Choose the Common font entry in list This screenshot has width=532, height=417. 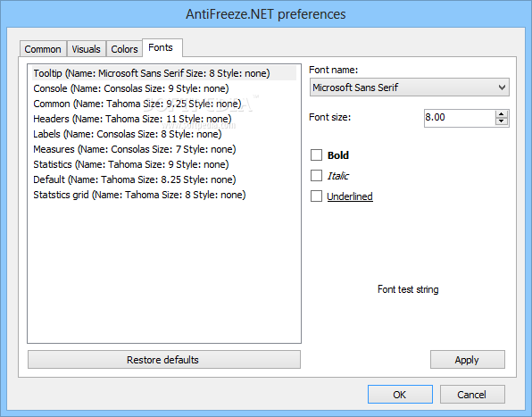pyautogui.click(x=164, y=104)
